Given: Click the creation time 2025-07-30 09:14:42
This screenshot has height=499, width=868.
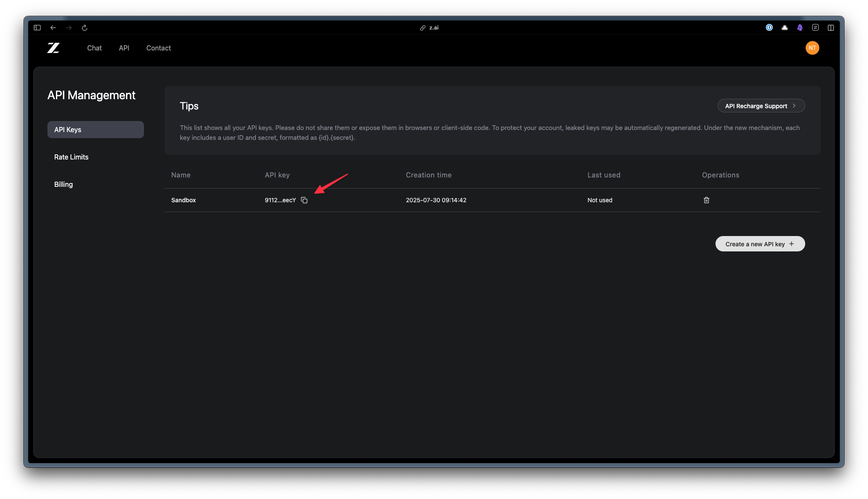Looking at the screenshot, I should click(x=436, y=200).
